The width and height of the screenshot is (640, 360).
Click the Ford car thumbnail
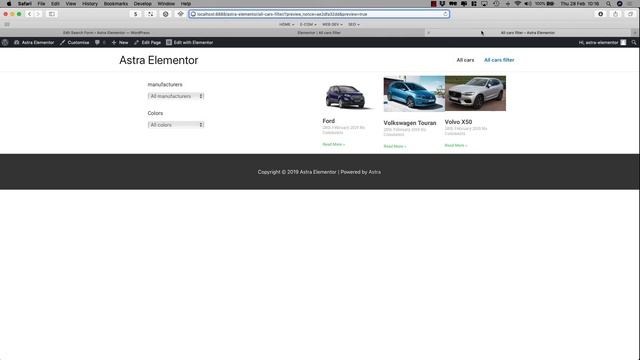[349, 96]
